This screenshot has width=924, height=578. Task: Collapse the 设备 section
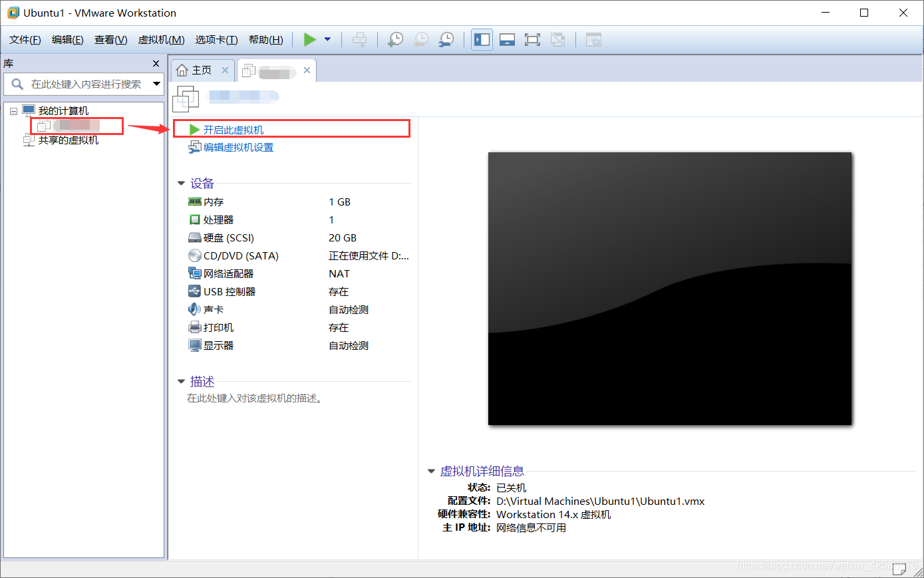181,184
